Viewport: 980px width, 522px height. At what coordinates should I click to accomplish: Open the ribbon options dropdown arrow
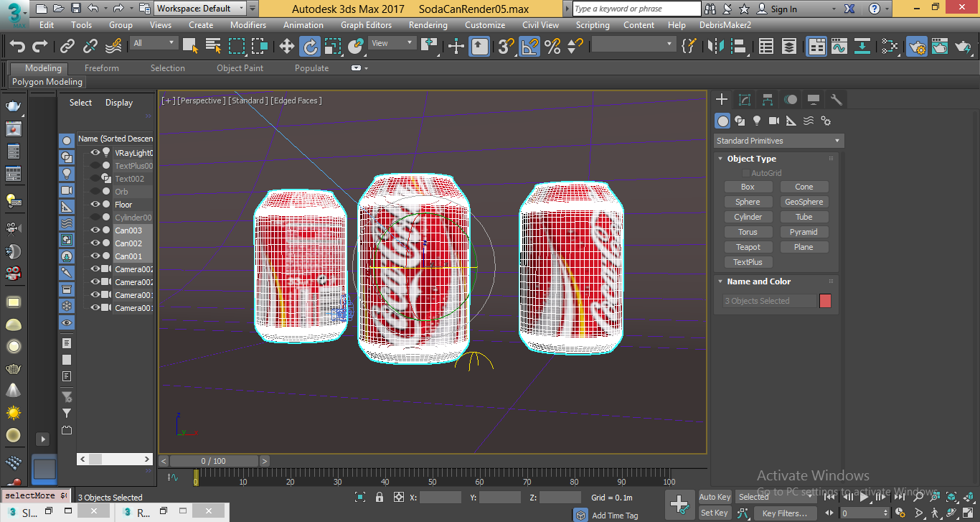366,68
